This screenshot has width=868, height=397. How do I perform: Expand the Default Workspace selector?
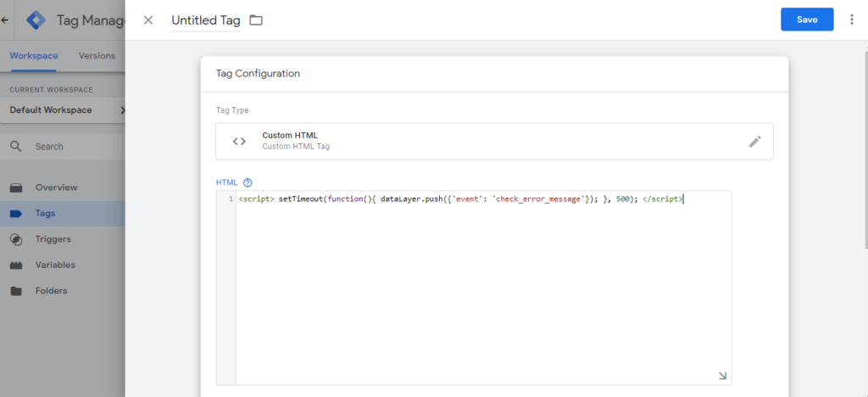(x=63, y=109)
